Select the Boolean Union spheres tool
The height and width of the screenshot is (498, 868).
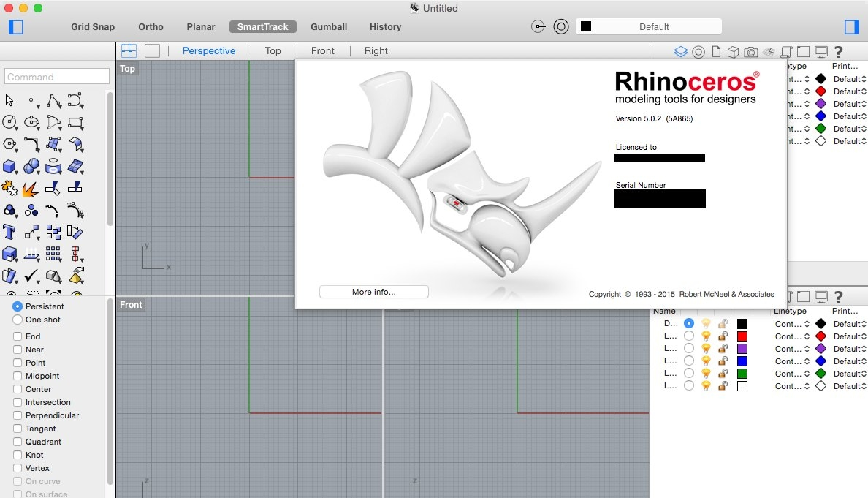tap(31, 166)
